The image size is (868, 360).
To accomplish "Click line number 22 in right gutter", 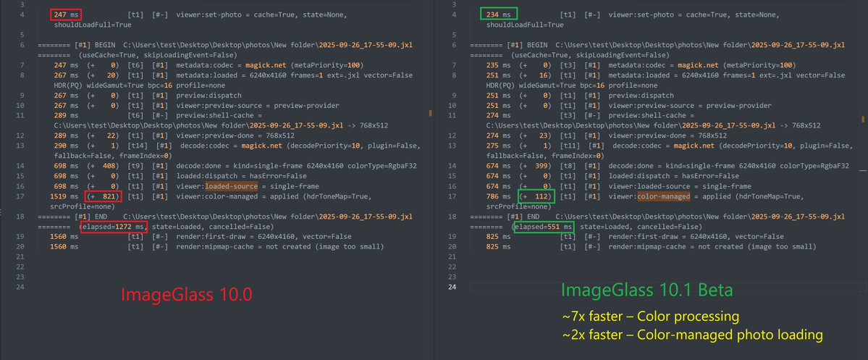I will click(452, 267).
